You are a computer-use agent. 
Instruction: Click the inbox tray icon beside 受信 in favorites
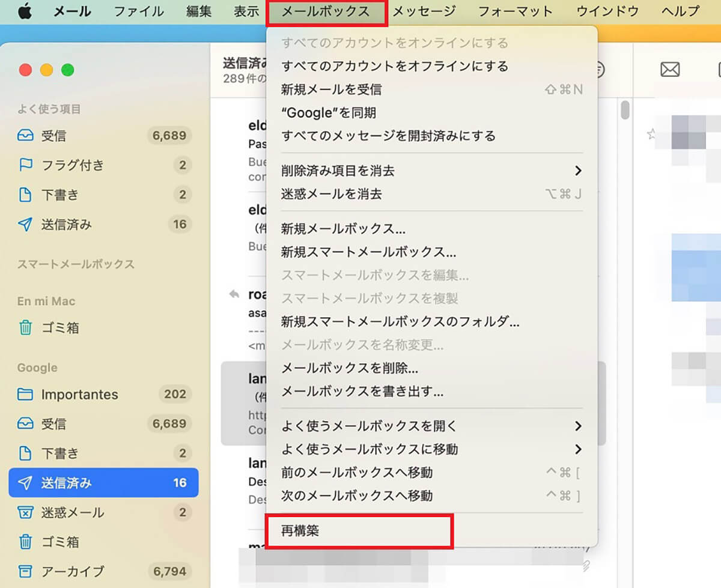coord(25,136)
